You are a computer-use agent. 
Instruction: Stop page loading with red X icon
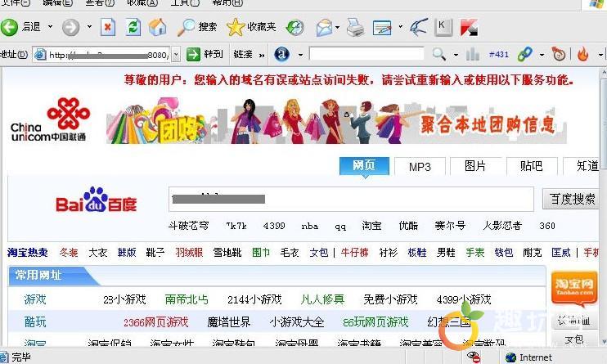(108, 28)
